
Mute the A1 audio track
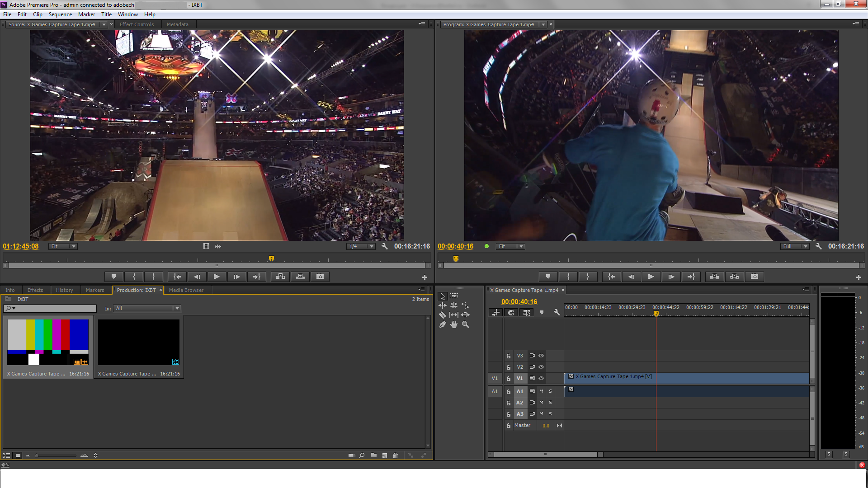coord(541,391)
